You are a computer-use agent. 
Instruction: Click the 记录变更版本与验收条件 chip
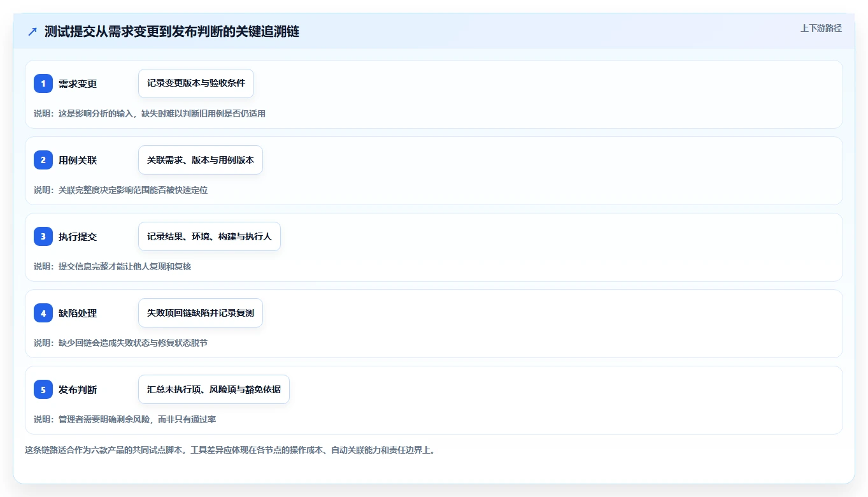click(x=196, y=83)
